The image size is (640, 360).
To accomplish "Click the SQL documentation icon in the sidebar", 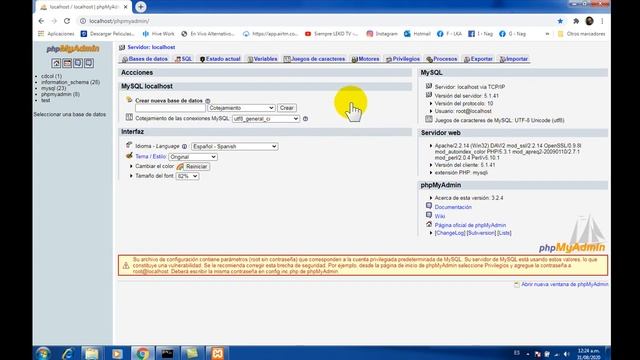I will [89, 63].
